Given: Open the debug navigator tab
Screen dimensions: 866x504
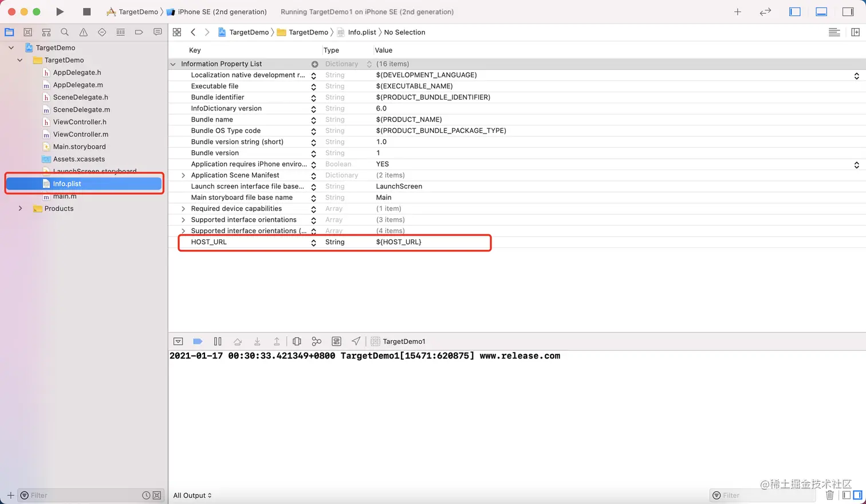Looking at the screenshot, I should [120, 32].
